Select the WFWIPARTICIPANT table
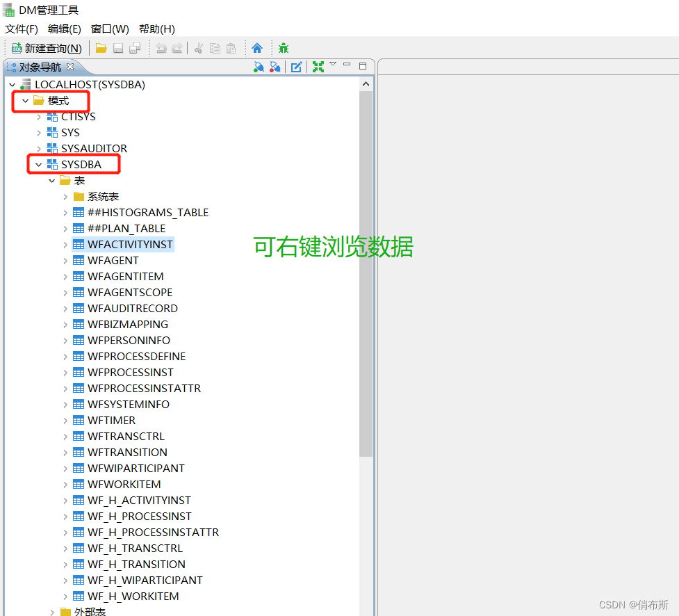The image size is (679, 616). click(136, 469)
